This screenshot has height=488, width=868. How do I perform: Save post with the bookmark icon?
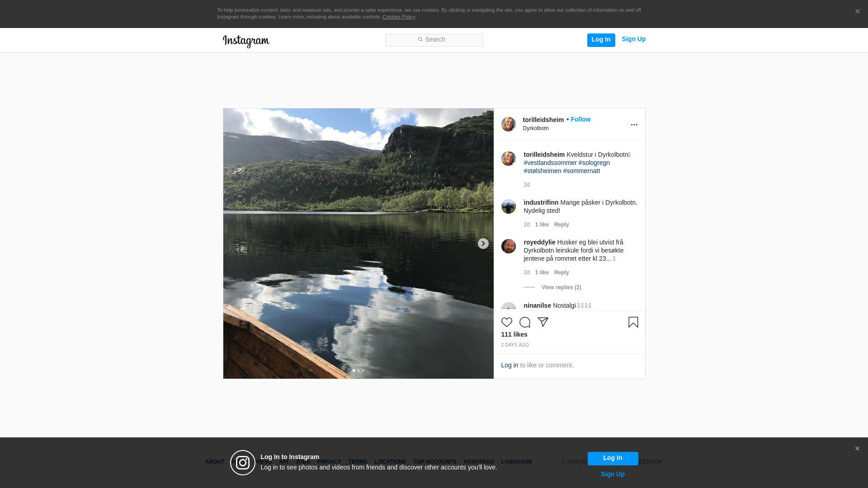tap(633, 322)
